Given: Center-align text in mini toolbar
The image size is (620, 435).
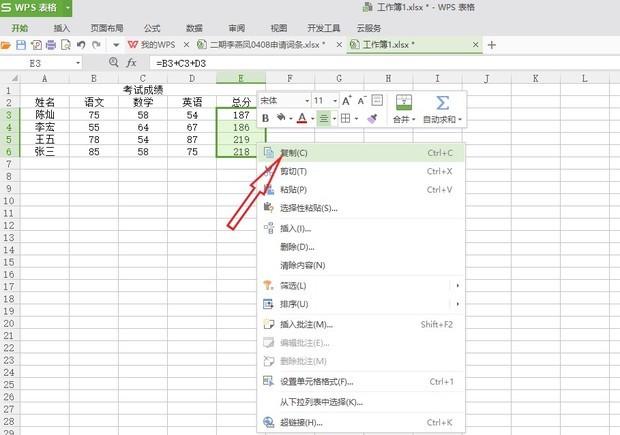Looking at the screenshot, I should pyautogui.click(x=324, y=118).
